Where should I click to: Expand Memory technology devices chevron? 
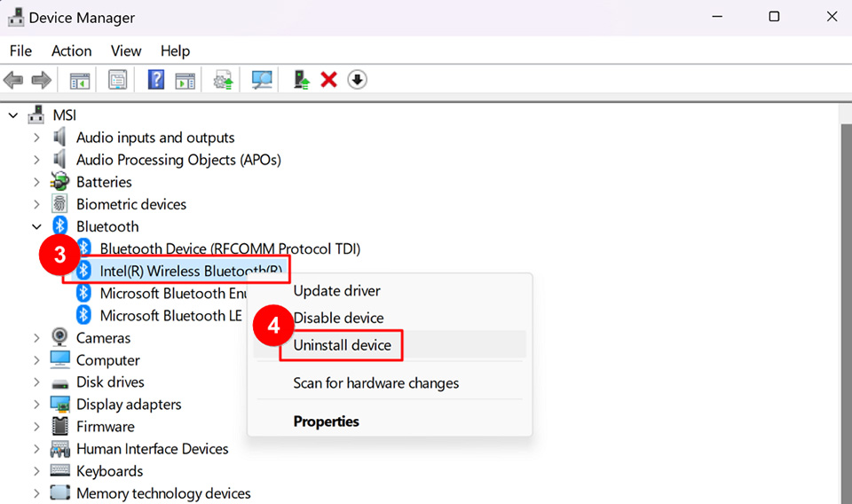point(36,493)
